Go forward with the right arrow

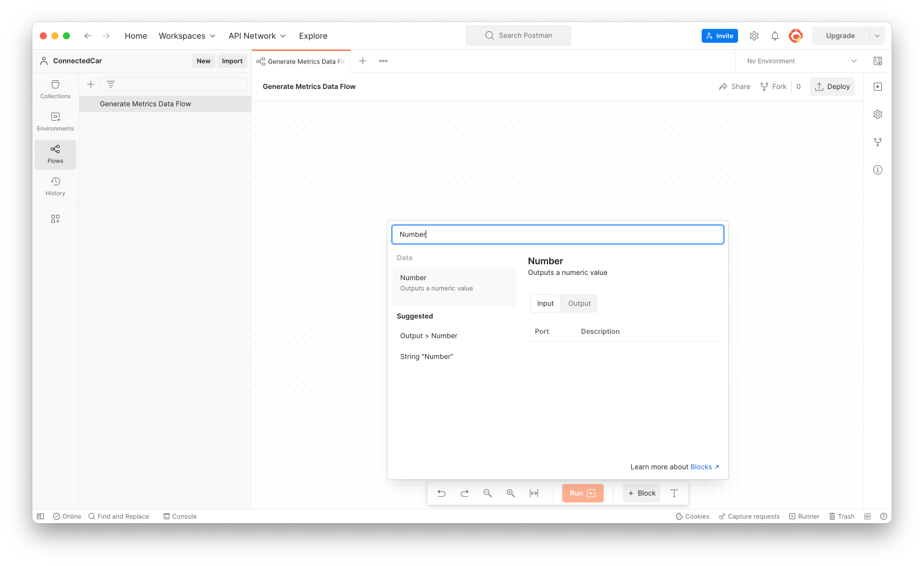point(106,36)
